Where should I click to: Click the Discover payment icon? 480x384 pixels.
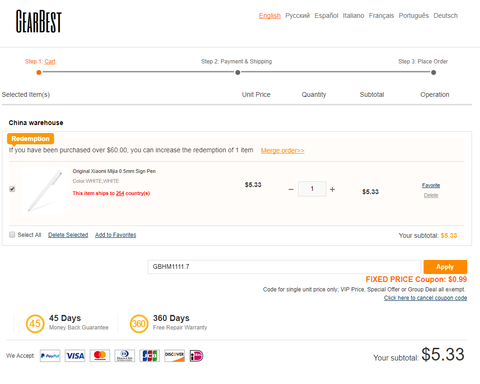[174, 356]
